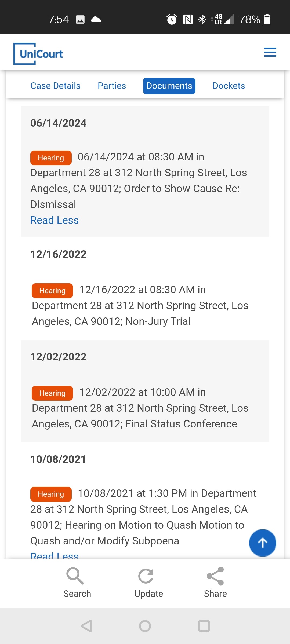Tap the alarm clock status bar icon

(x=172, y=19)
